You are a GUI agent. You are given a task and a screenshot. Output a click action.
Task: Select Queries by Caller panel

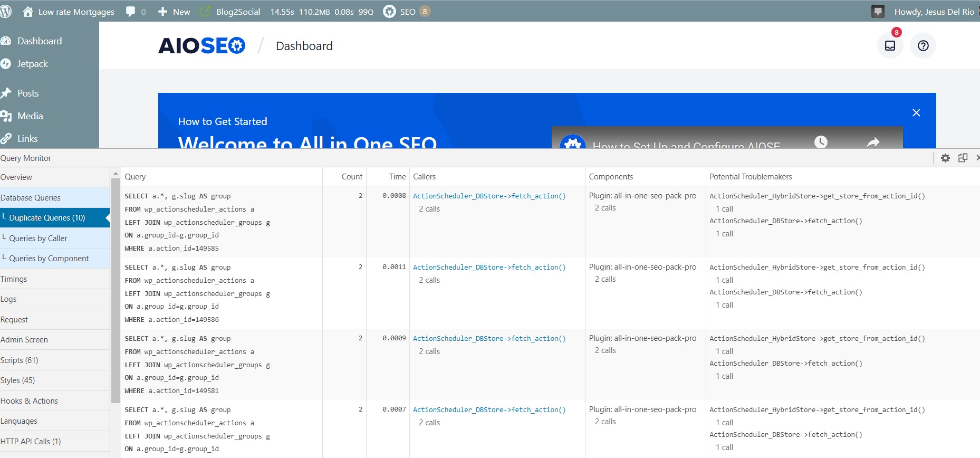(x=55, y=238)
